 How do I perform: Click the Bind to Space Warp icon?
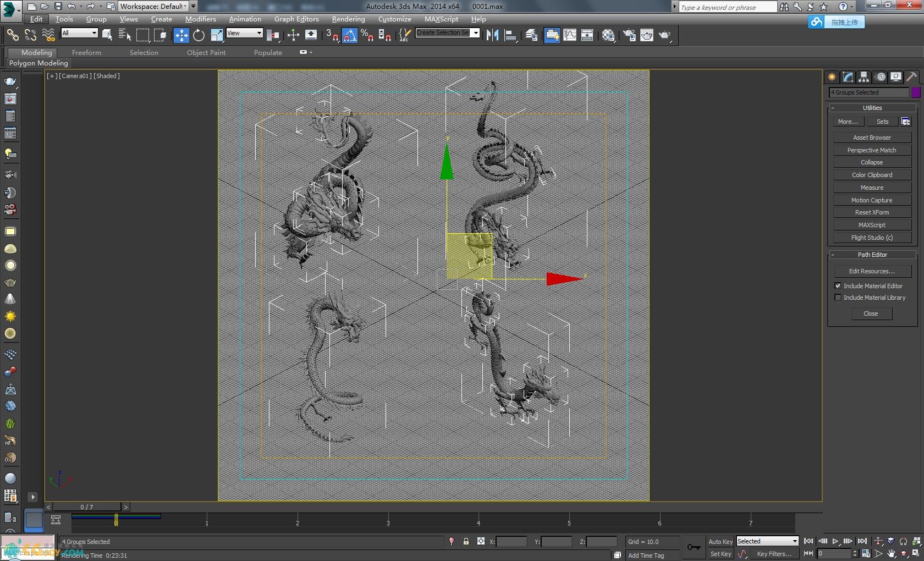pos(48,35)
